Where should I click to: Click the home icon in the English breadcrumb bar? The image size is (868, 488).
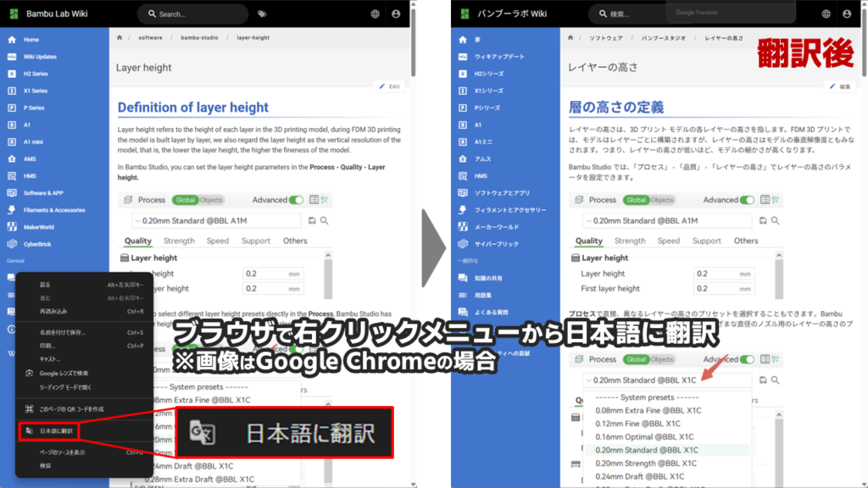click(x=120, y=38)
